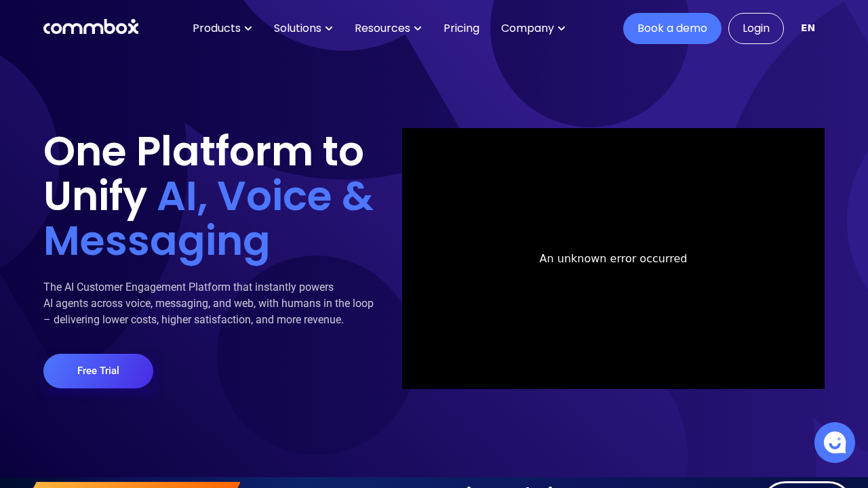The image size is (868, 488).
Task: Open the Login page
Action: 755,28
